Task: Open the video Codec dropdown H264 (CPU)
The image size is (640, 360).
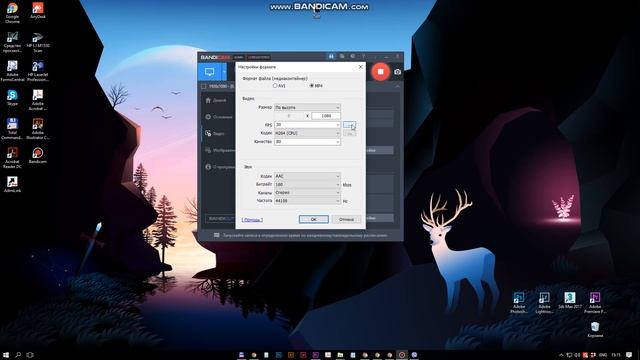Action: (x=307, y=133)
